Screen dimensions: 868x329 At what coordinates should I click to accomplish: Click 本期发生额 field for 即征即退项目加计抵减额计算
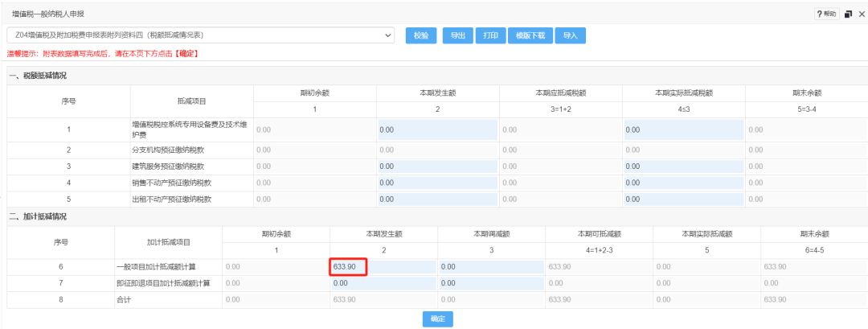pos(383,283)
